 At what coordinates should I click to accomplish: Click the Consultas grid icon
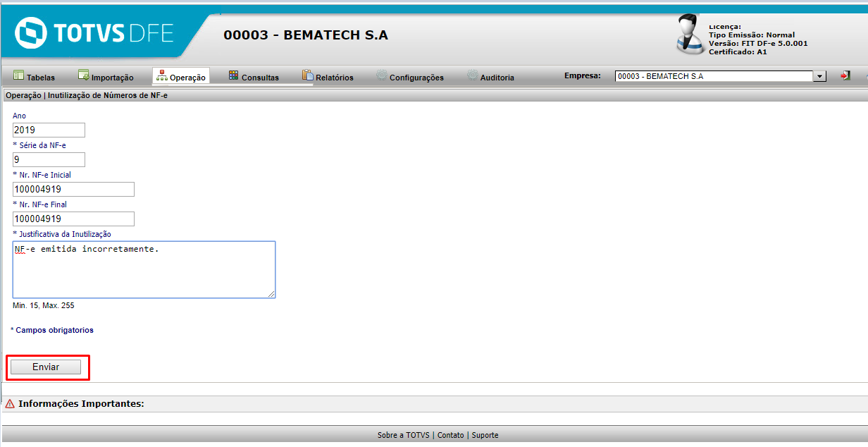click(234, 75)
